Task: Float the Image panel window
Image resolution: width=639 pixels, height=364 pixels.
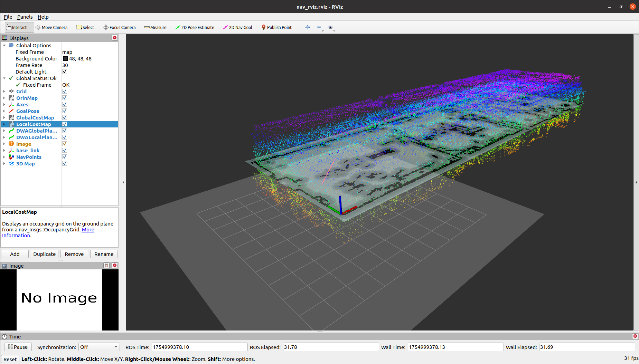Action: click(x=106, y=265)
